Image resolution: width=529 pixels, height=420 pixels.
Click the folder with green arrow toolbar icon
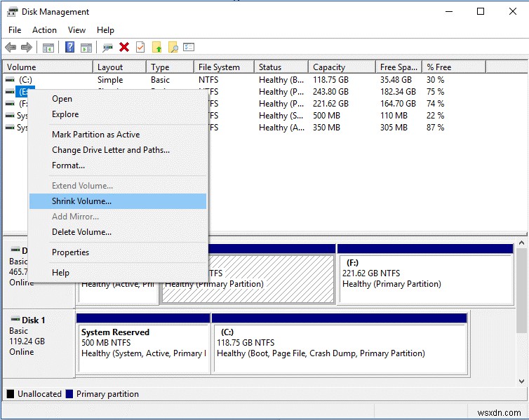click(x=157, y=47)
